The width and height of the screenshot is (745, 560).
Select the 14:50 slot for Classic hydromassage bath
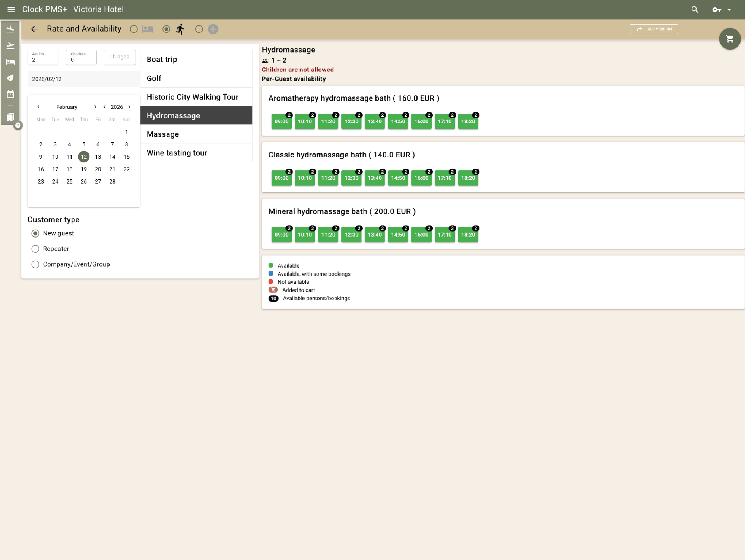click(x=398, y=178)
